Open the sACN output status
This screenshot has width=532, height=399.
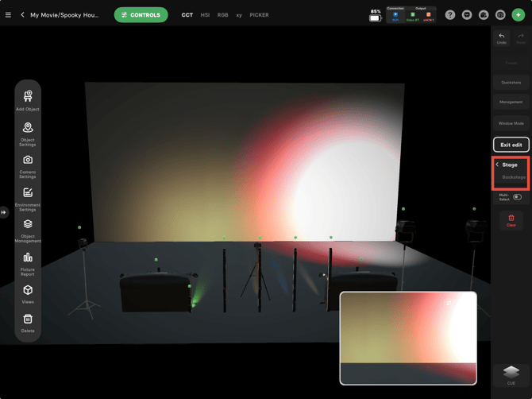tap(429, 17)
